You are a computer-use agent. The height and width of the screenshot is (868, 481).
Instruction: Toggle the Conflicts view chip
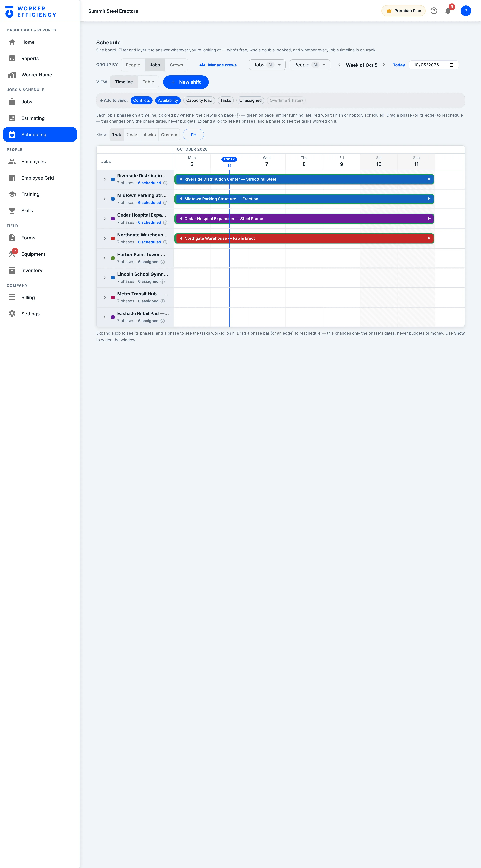coord(142,100)
